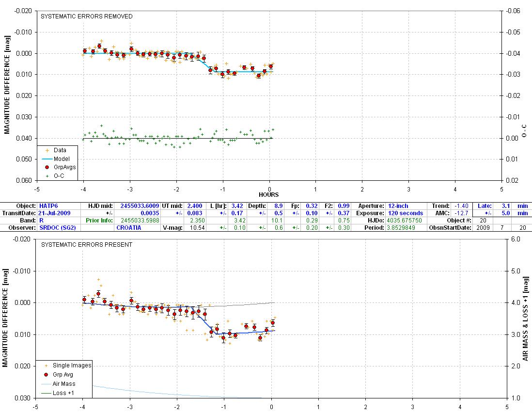Select the Prior Info label
This screenshot has height=412, width=532.
coord(99,220)
